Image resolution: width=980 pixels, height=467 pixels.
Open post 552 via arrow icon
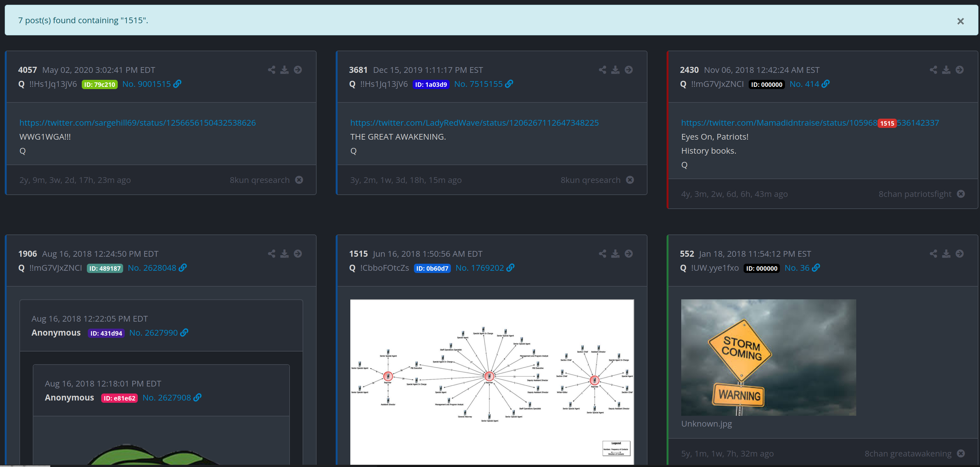click(x=960, y=254)
